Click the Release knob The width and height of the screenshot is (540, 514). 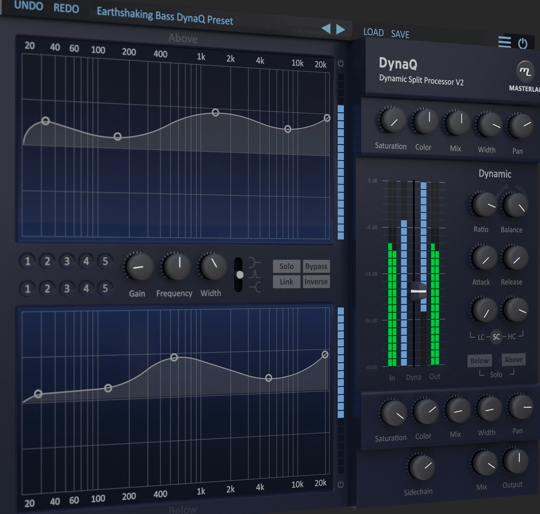click(x=515, y=258)
